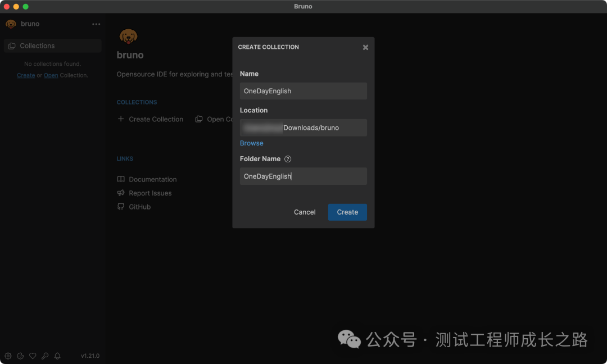
Task: Click the Location path field
Action: [x=303, y=128]
